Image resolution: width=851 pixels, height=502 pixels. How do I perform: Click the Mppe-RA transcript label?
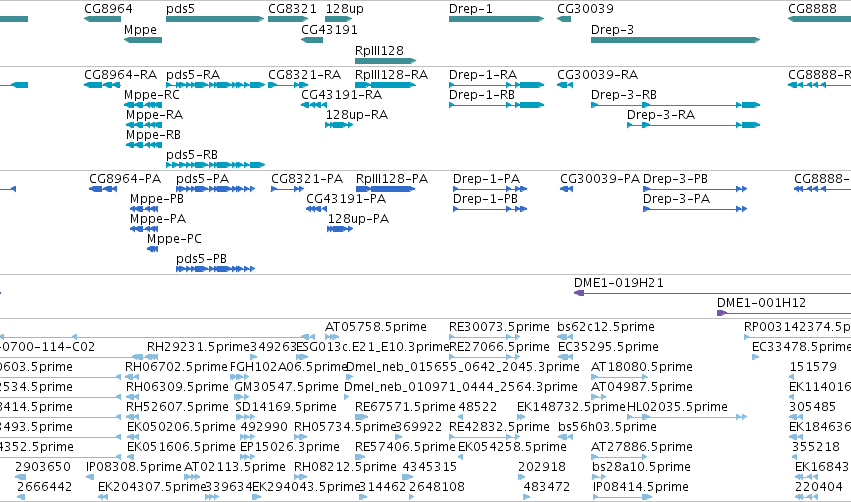click(154, 115)
